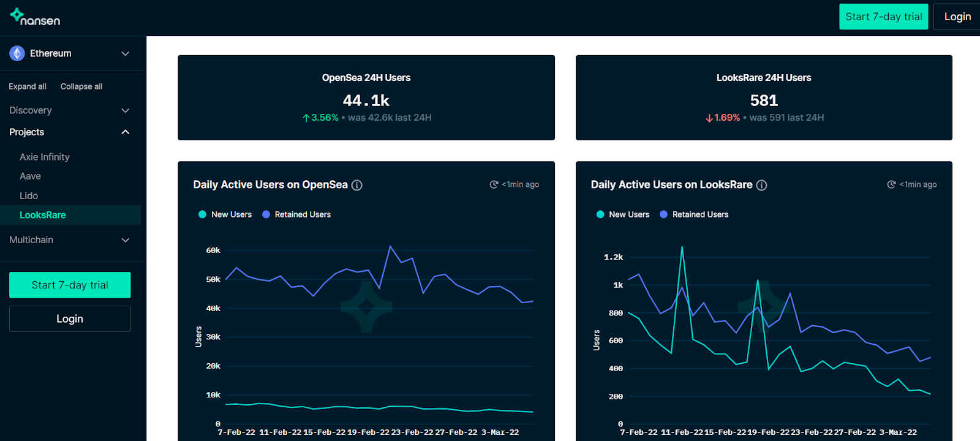Select Lido in the sidebar
Screen dimensions: 980x441
(29, 195)
